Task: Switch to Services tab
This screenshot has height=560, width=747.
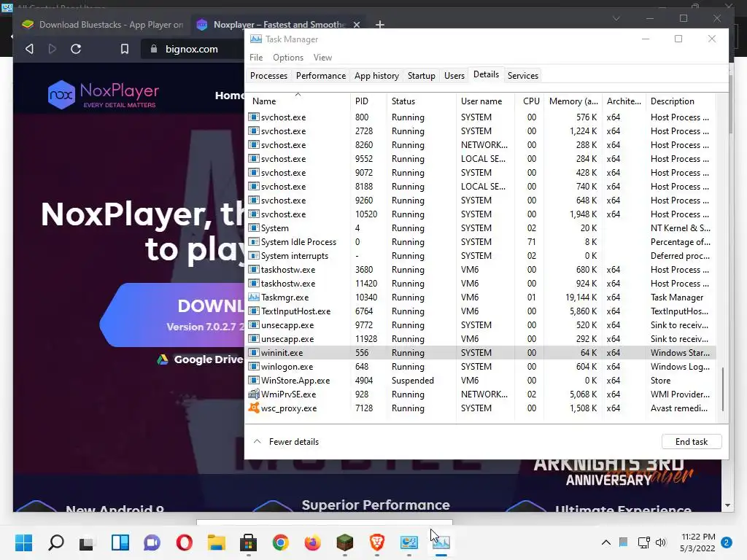Action: (522, 75)
